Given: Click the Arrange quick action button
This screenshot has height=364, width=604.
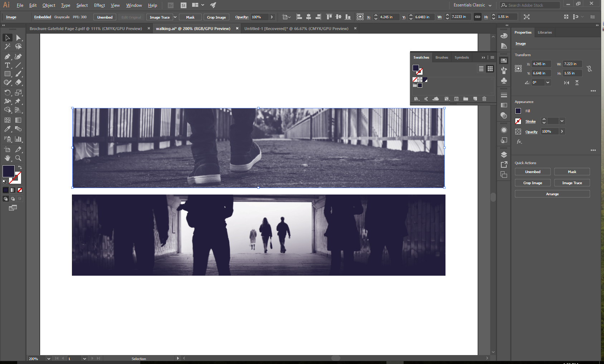Looking at the screenshot, I should click(552, 194).
